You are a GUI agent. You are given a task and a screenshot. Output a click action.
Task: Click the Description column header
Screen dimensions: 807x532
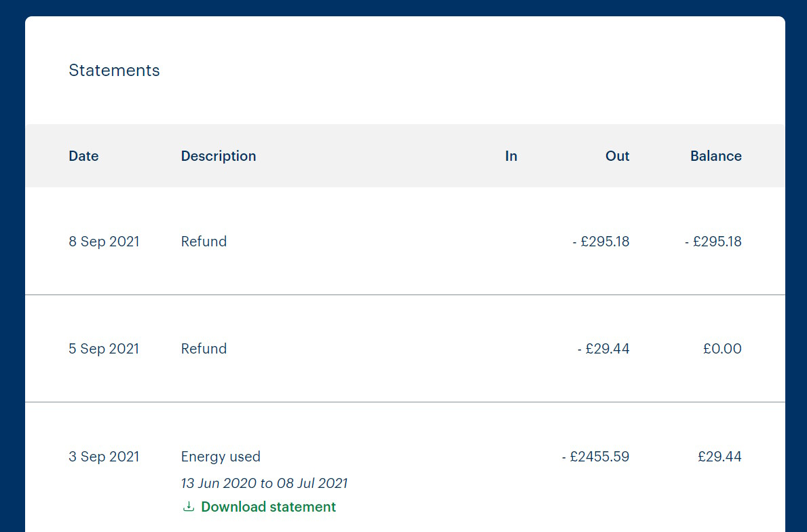click(219, 156)
